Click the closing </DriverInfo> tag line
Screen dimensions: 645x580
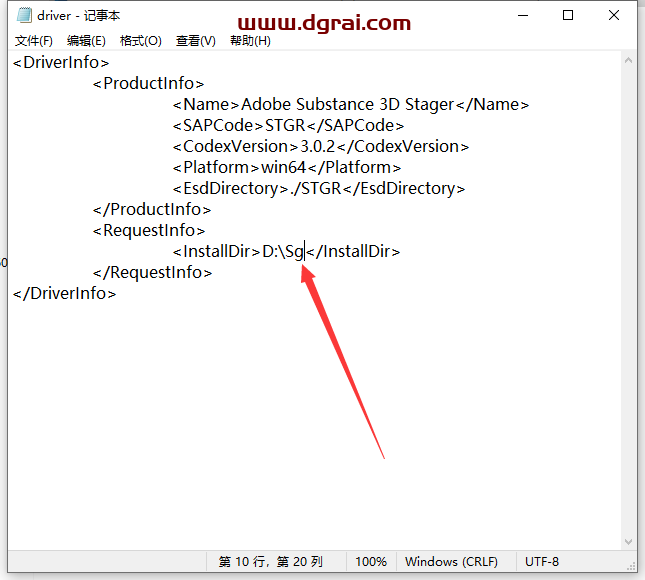pos(65,293)
